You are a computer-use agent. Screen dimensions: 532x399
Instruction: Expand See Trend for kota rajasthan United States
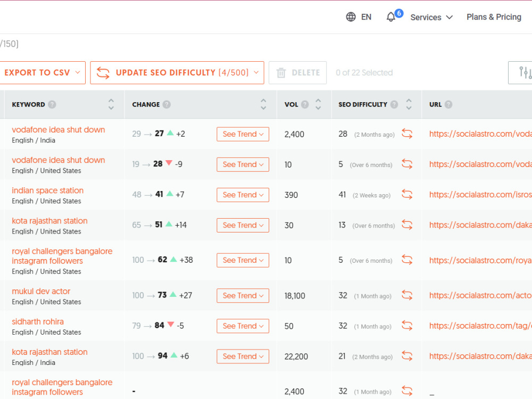click(x=243, y=225)
